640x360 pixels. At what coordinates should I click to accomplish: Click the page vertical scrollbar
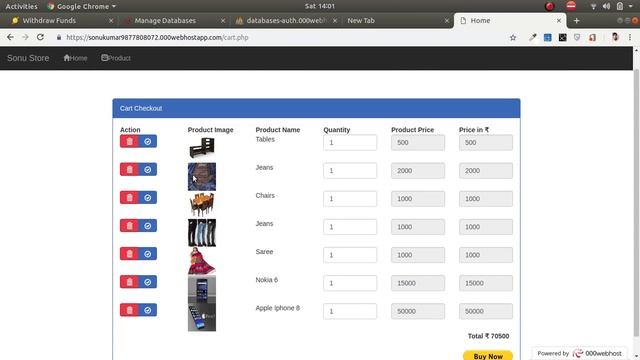(636, 203)
